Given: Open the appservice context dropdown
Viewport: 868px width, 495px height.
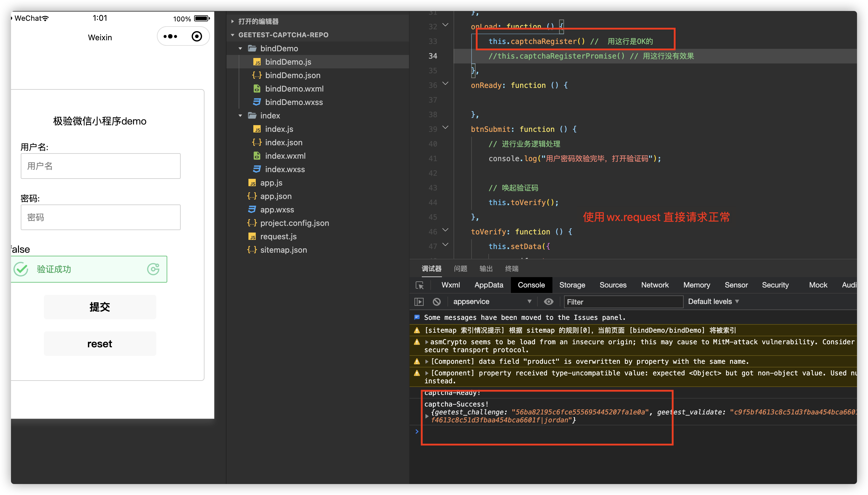Looking at the screenshot, I should point(492,302).
